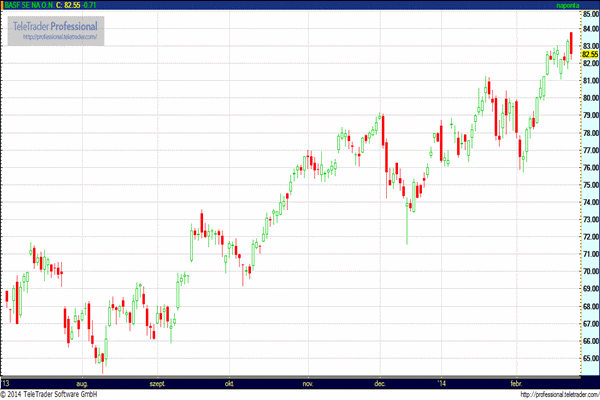The height and width of the screenshot is (400, 600).
Task: Click the 'dec.' month label on time axis
Action: [x=380, y=384]
